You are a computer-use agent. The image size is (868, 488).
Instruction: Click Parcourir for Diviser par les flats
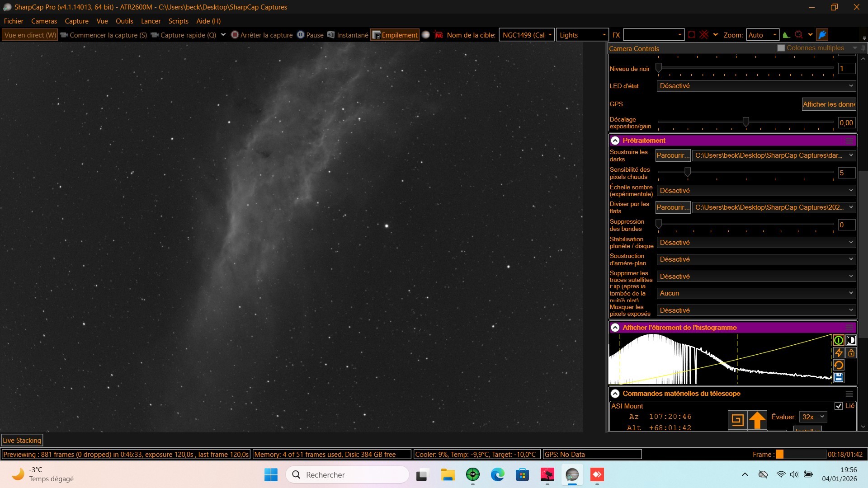(x=673, y=207)
